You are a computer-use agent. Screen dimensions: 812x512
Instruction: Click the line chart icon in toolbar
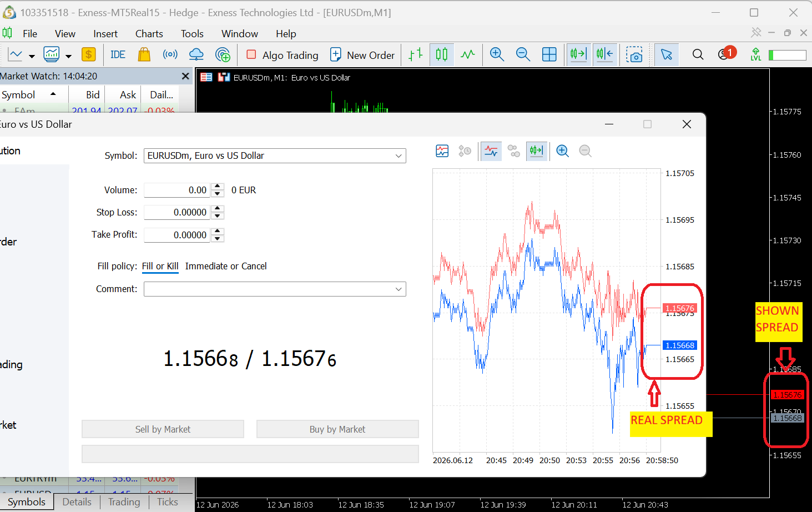pos(15,54)
